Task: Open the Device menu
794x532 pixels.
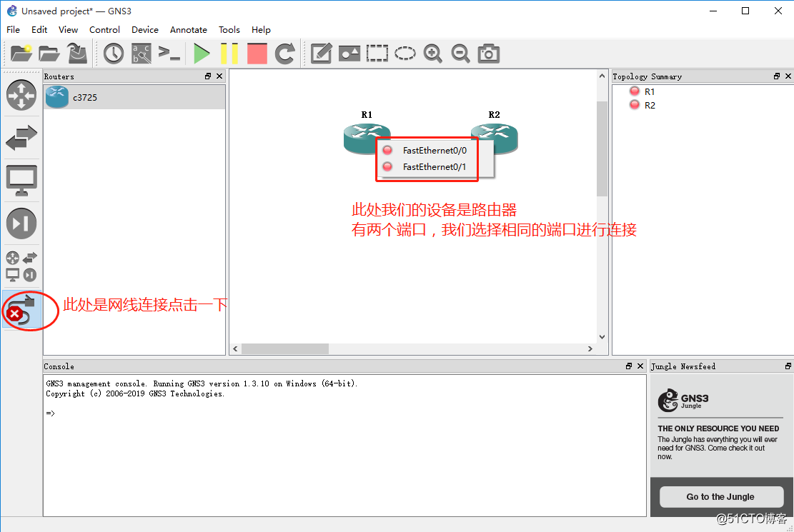Action: [145, 30]
